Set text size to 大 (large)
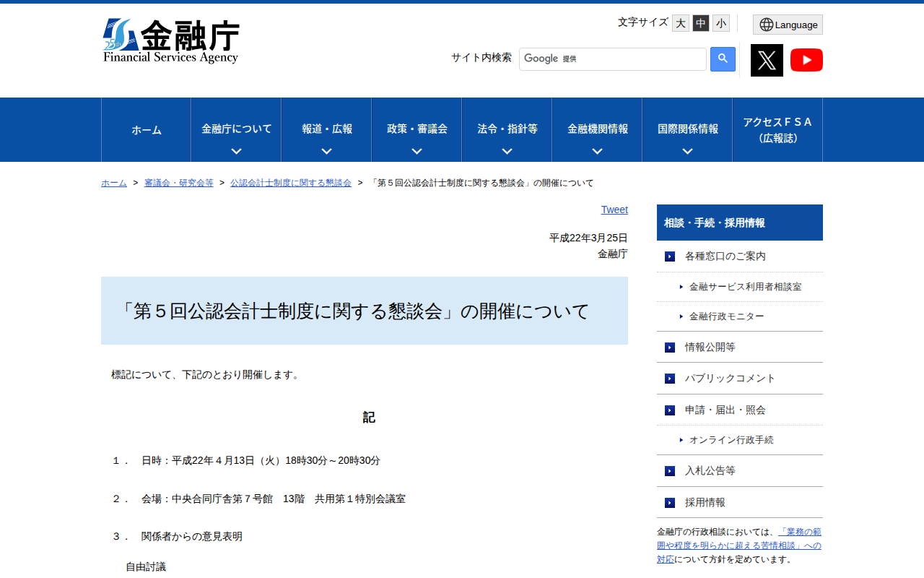Image resolution: width=924 pixels, height=578 pixels. point(681,23)
